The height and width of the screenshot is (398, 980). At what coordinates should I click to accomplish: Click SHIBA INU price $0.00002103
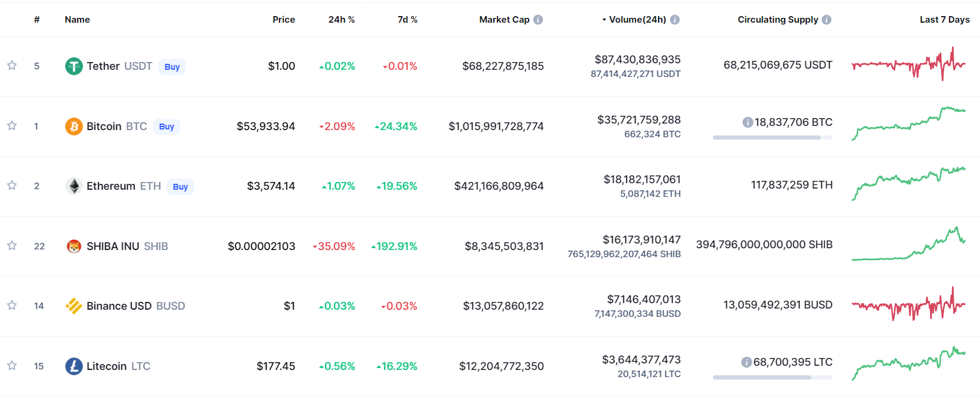coord(262,246)
